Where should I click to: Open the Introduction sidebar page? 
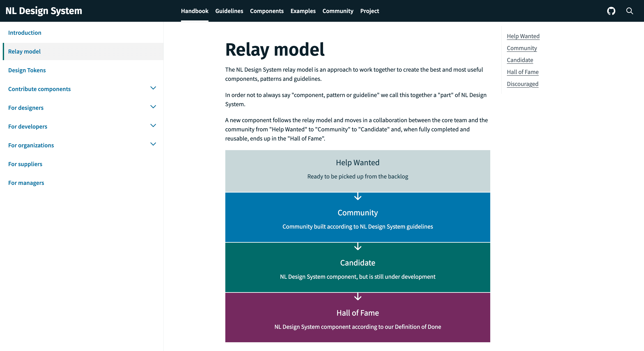25,33
